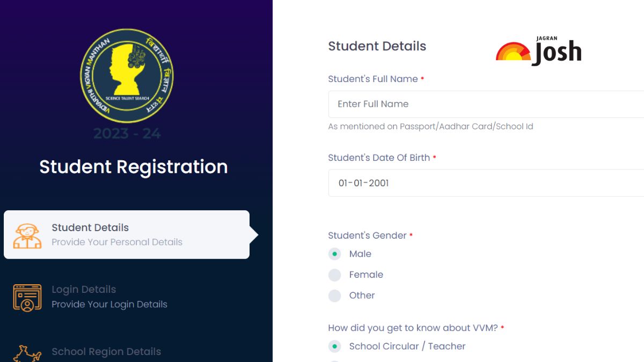Click the Student Details person icon
The width and height of the screenshot is (644, 362).
[x=27, y=235]
